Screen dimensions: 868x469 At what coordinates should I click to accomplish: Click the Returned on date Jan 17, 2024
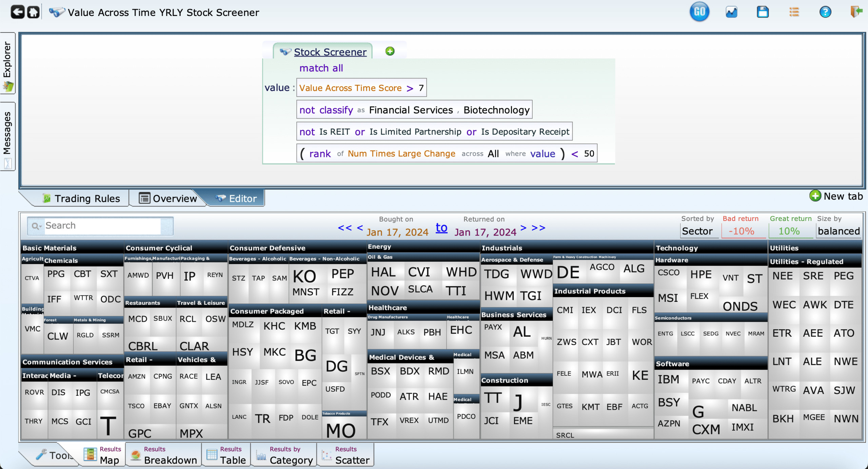point(485,232)
